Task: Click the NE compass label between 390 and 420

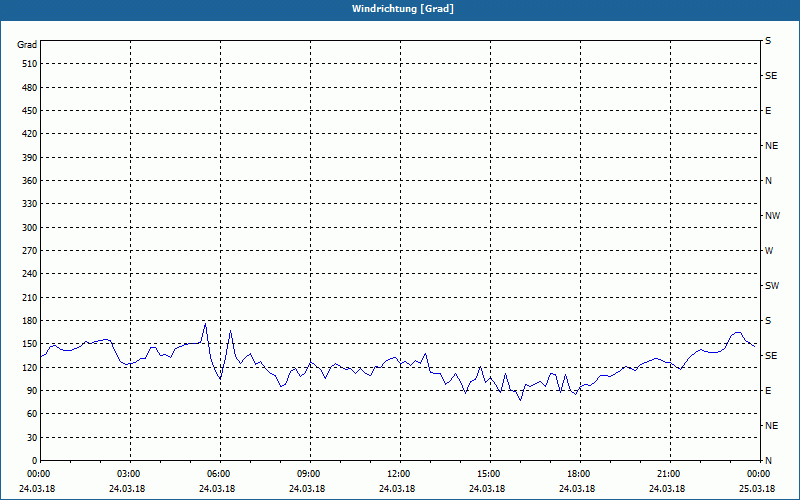Action: [x=771, y=146]
